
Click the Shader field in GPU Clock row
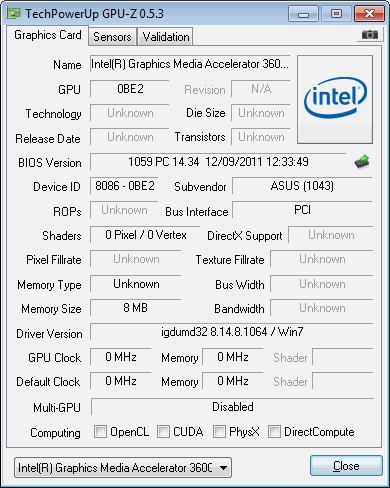pos(343,357)
